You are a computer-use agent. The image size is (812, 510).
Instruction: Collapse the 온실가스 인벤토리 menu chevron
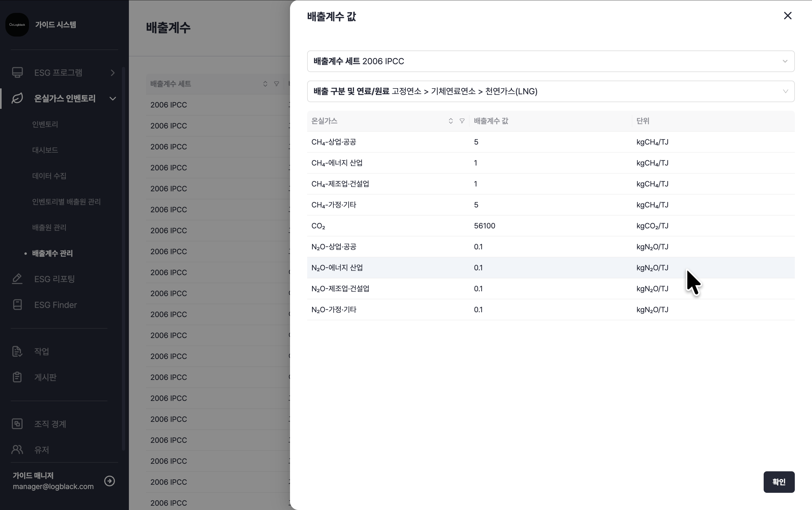[x=113, y=99]
